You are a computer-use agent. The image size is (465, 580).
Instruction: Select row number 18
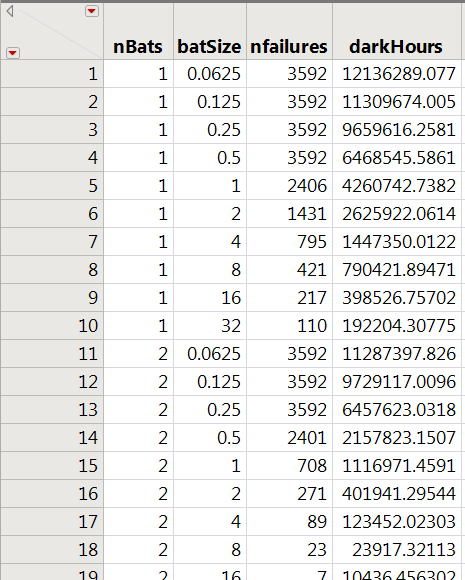tap(52, 550)
